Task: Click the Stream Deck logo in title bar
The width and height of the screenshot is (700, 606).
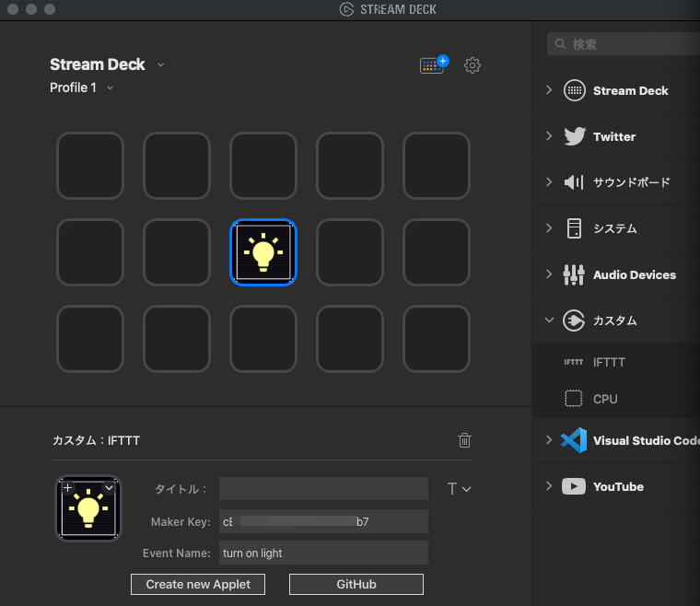Action: pyautogui.click(x=346, y=9)
